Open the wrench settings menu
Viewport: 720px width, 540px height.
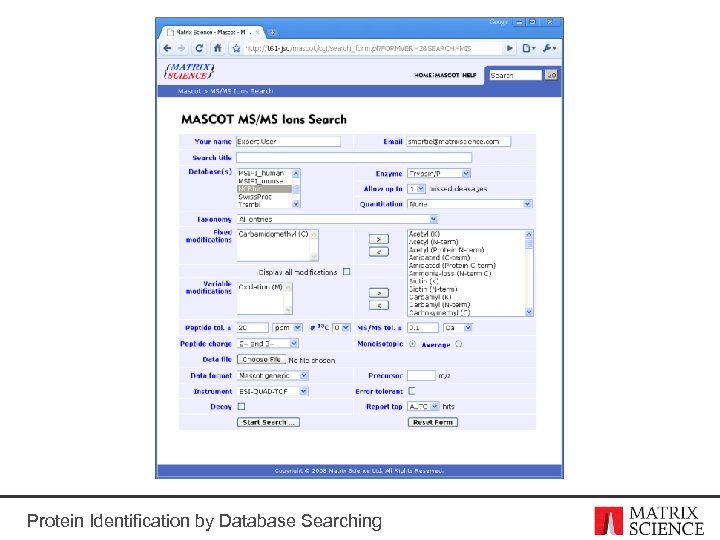(x=549, y=48)
